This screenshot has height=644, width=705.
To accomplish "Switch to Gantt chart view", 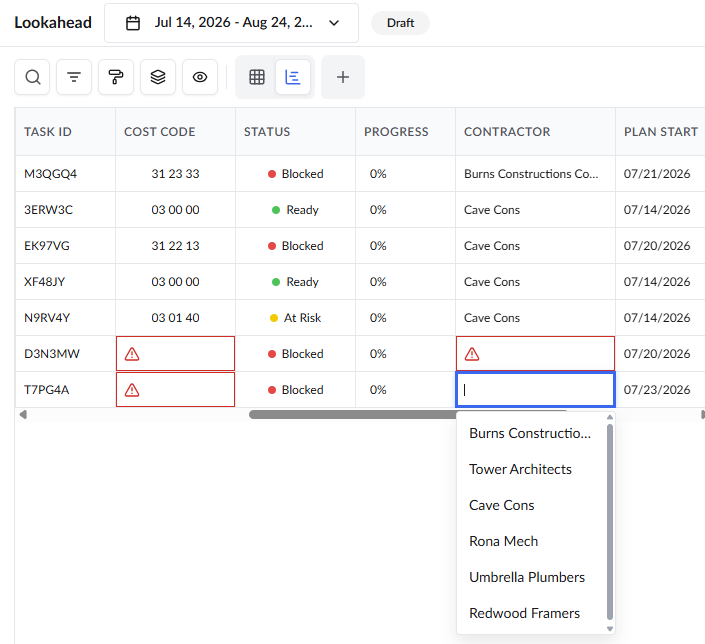I will (293, 77).
